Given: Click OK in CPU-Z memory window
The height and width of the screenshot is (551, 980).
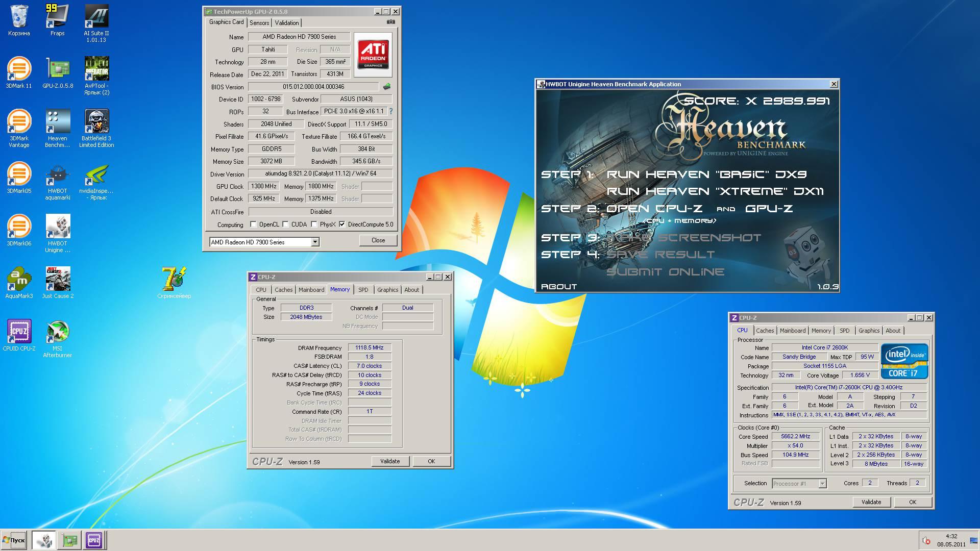Looking at the screenshot, I should pos(431,461).
